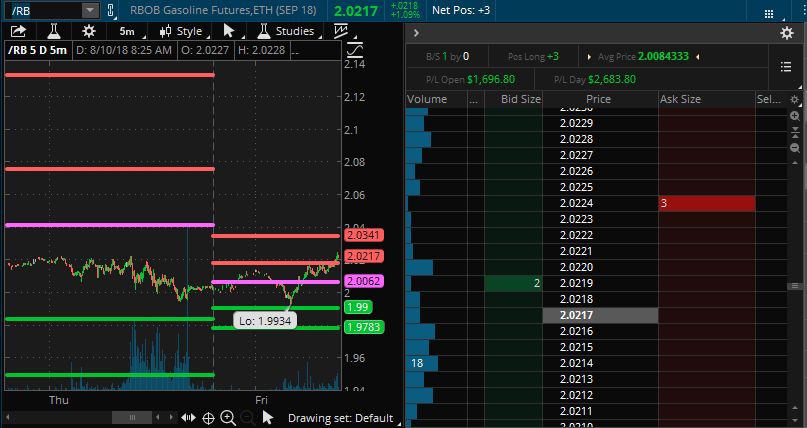Select the crosshair pan tool icon
The image size is (807, 428).
[208, 418]
